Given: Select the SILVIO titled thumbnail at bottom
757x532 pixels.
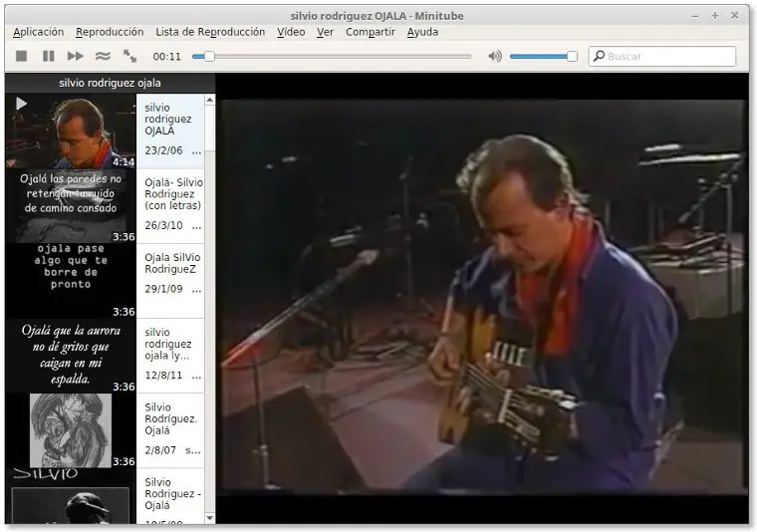Looking at the screenshot, I should point(71,496).
